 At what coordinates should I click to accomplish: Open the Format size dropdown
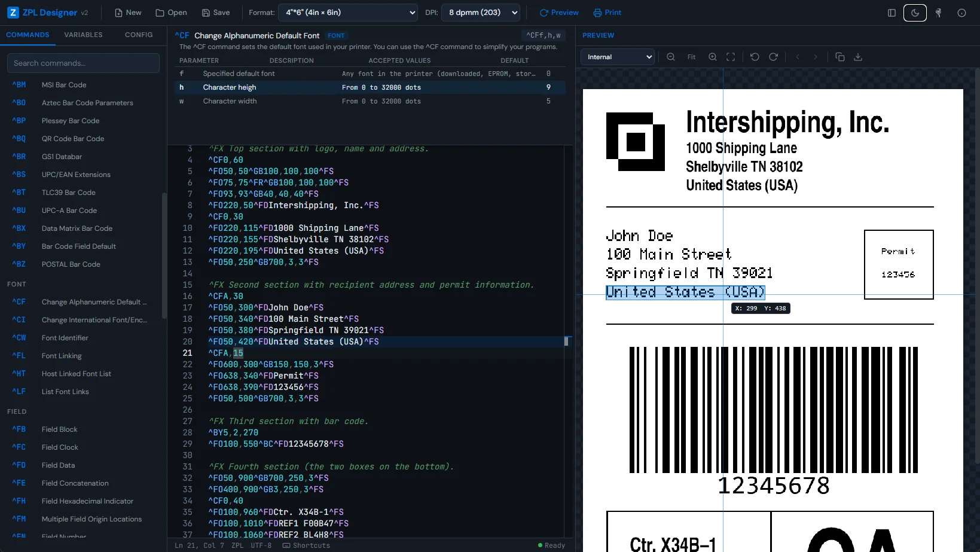[347, 12]
